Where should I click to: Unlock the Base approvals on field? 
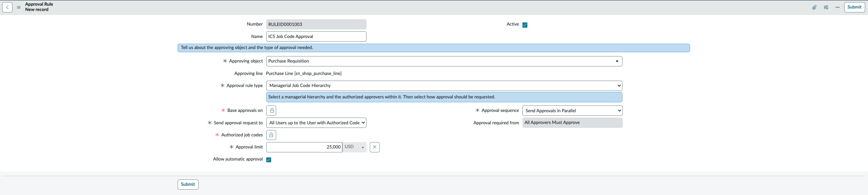271,110
